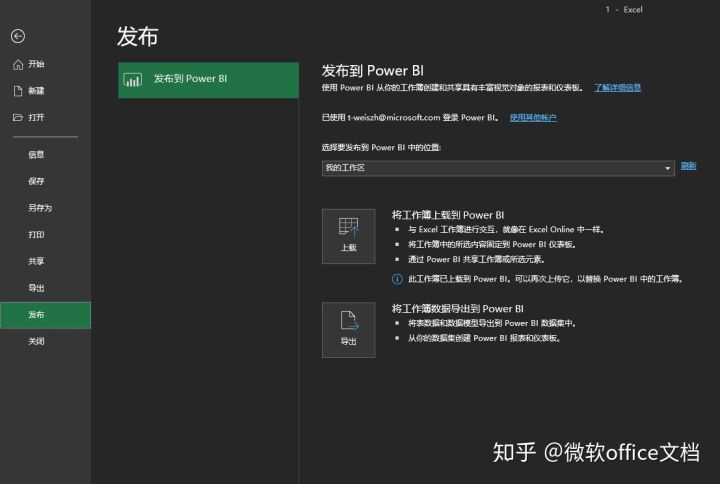
Task: Click heading 将工作簿数据导出到 Power BI
Action: coord(457,309)
